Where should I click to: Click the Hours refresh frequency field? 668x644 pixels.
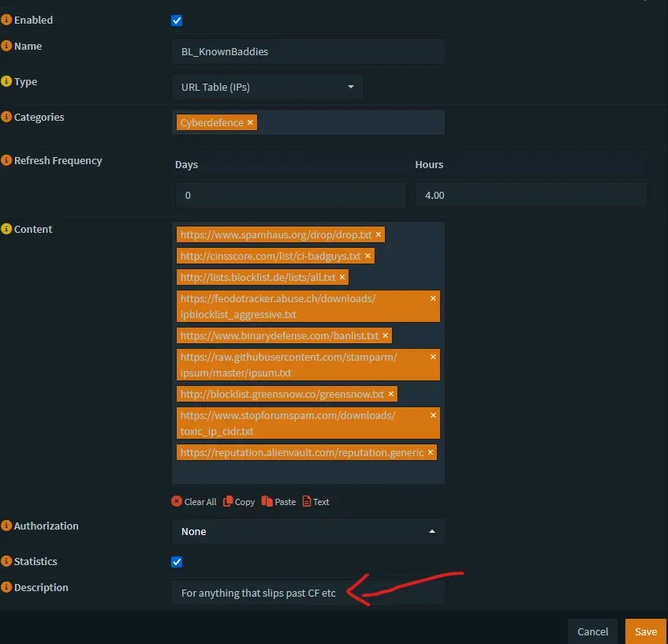coord(531,195)
